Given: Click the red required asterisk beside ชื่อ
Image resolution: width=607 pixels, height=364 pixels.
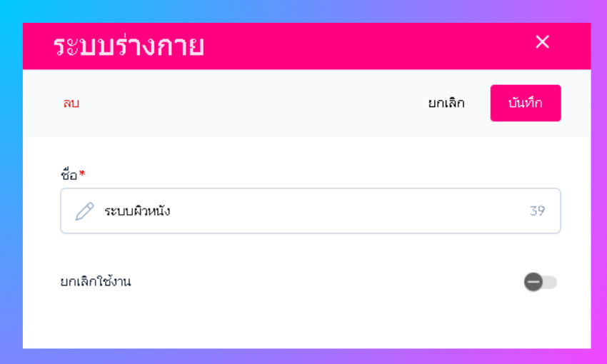Looking at the screenshot, I should 82,174.
